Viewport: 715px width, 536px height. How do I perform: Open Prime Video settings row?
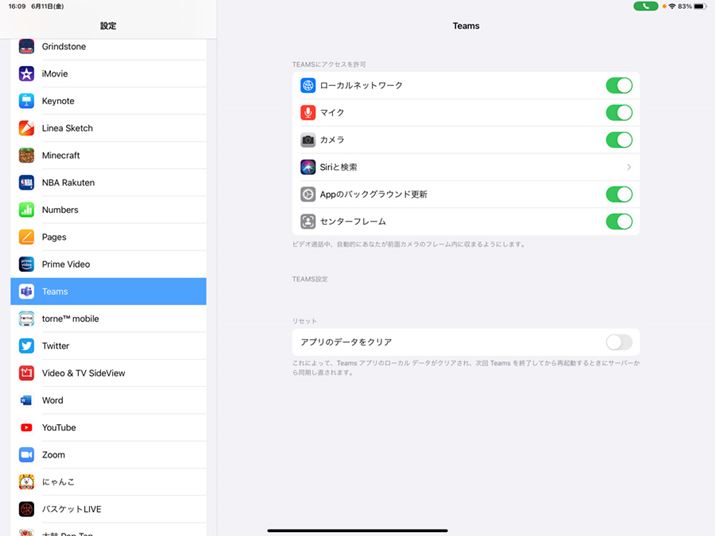(x=109, y=264)
